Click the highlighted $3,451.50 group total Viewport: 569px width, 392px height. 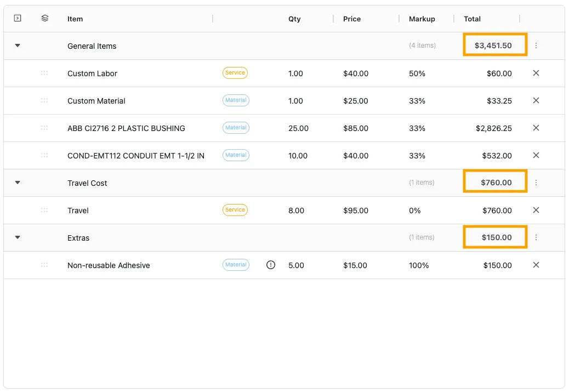(494, 45)
